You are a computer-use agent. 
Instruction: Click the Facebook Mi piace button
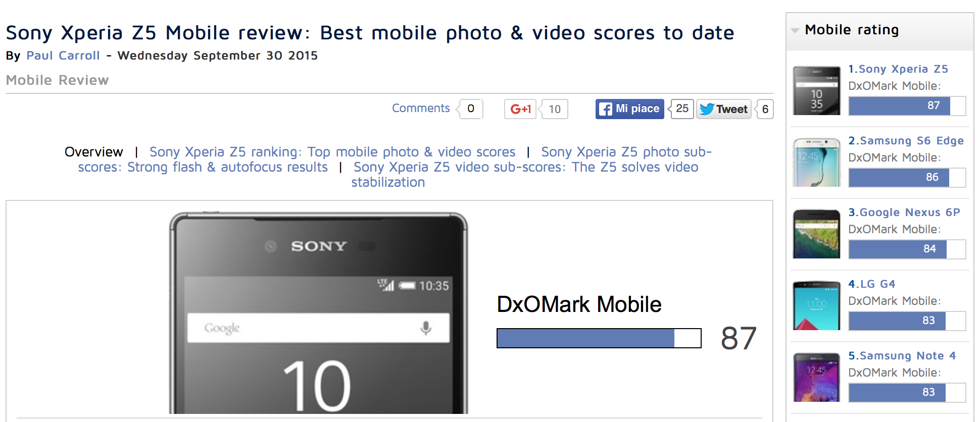coord(629,109)
